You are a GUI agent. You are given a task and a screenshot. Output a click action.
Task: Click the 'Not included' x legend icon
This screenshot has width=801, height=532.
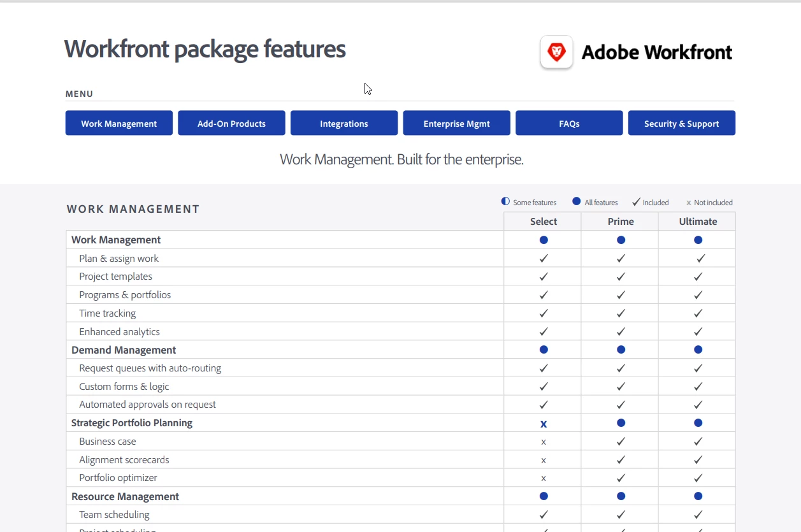coord(689,203)
